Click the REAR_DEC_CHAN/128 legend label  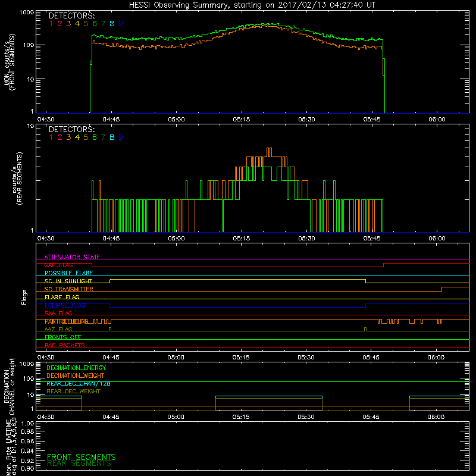pyautogui.click(x=79, y=384)
